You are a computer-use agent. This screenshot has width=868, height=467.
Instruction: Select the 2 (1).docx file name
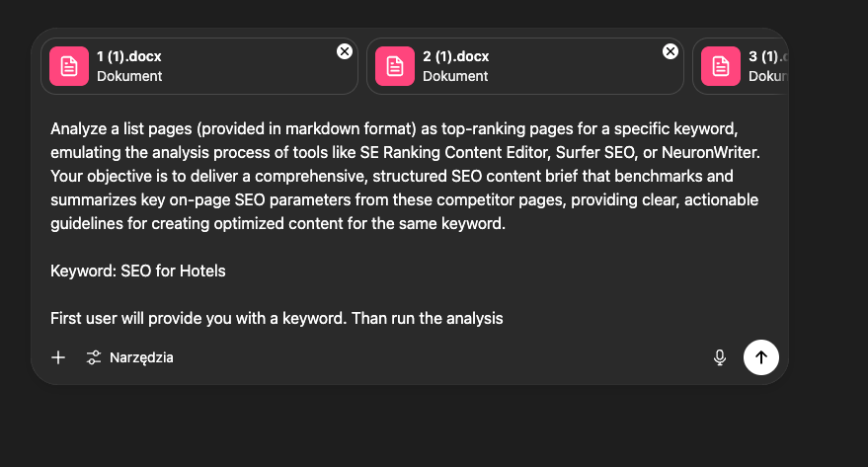[455, 56]
